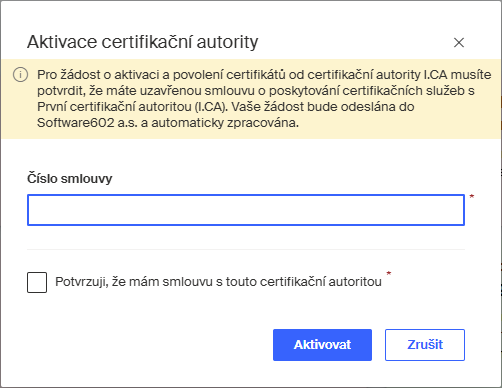Click the circled i information symbol
The image size is (502, 388).
(20, 75)
